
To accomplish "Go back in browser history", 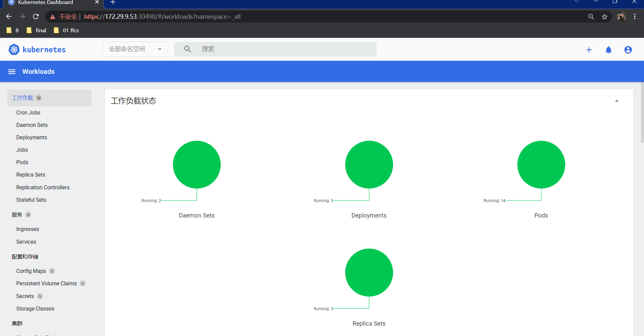I will (x=9, y=16).
